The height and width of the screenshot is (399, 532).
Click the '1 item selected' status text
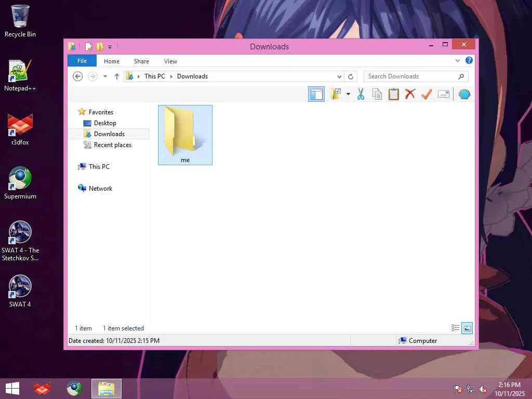click(123, 328)
